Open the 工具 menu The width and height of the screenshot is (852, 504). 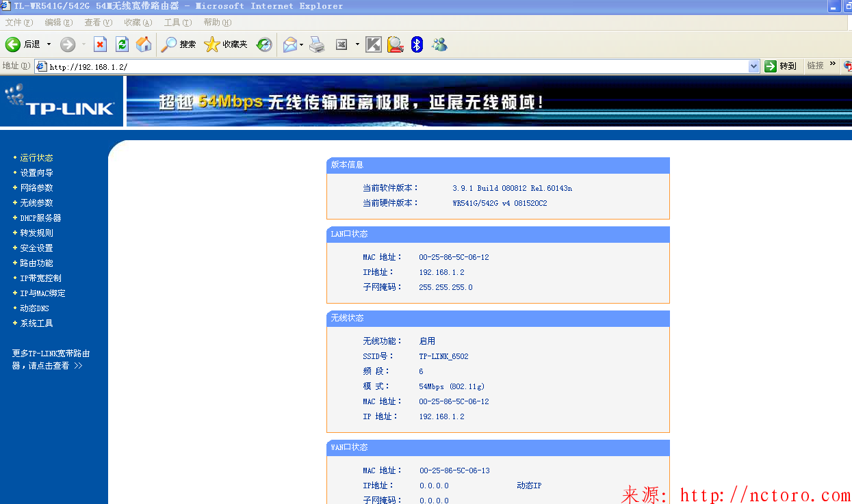pos(178,23)
